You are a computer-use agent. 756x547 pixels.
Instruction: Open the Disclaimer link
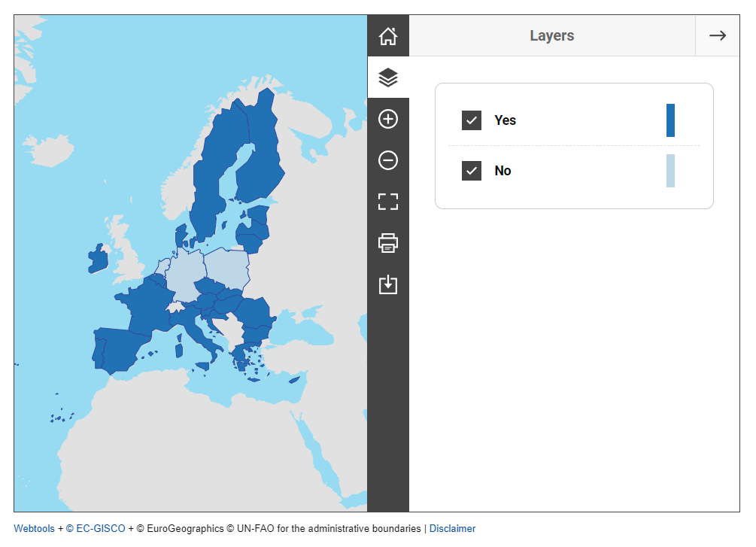tap(452, 529)
